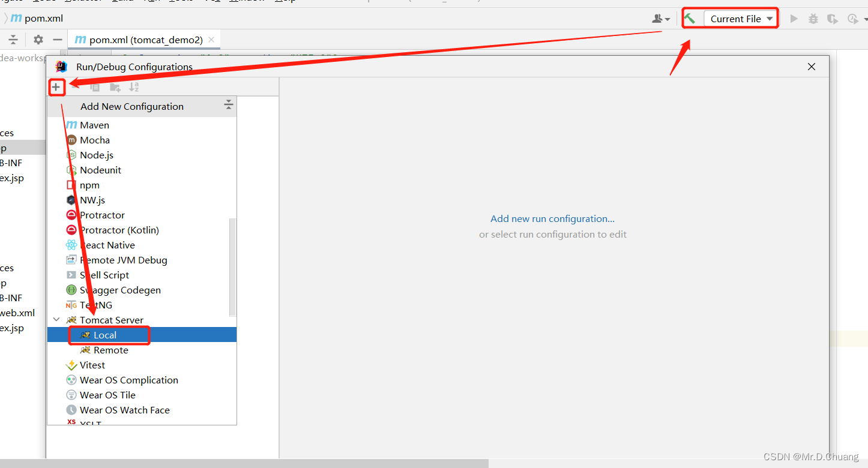Select Tomcat Server group item
Screen dimensions: 868x468
click(x=142, y=320)
